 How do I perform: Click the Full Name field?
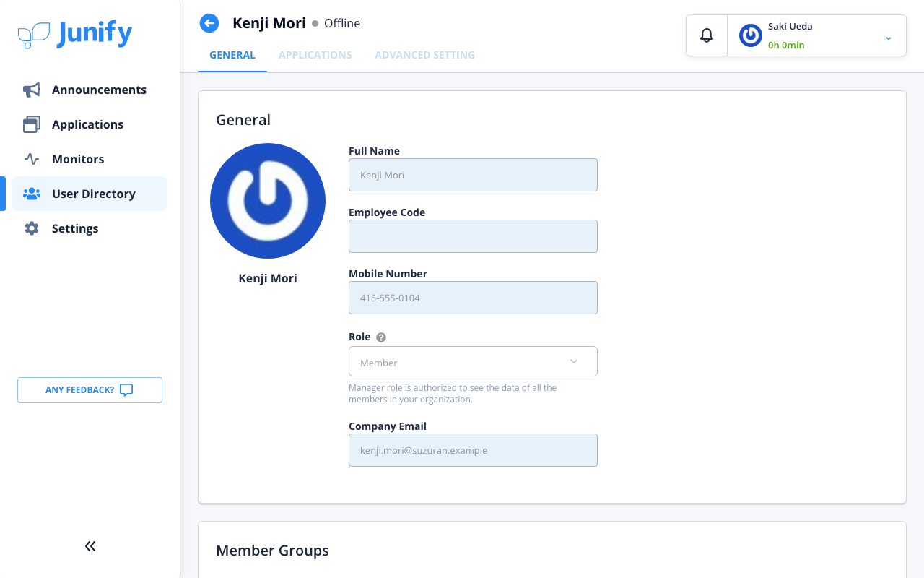(473, 175)
